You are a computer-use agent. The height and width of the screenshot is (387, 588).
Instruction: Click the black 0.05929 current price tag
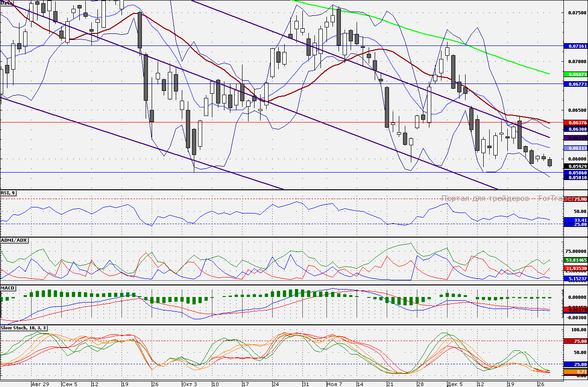point(575,166)
